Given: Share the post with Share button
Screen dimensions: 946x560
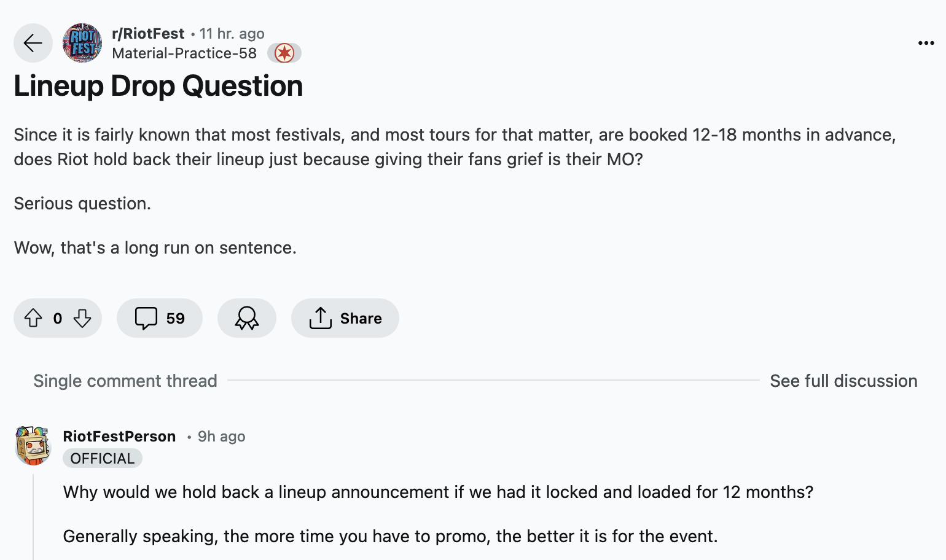Looking at the screenshot, I should click(345, 318).
